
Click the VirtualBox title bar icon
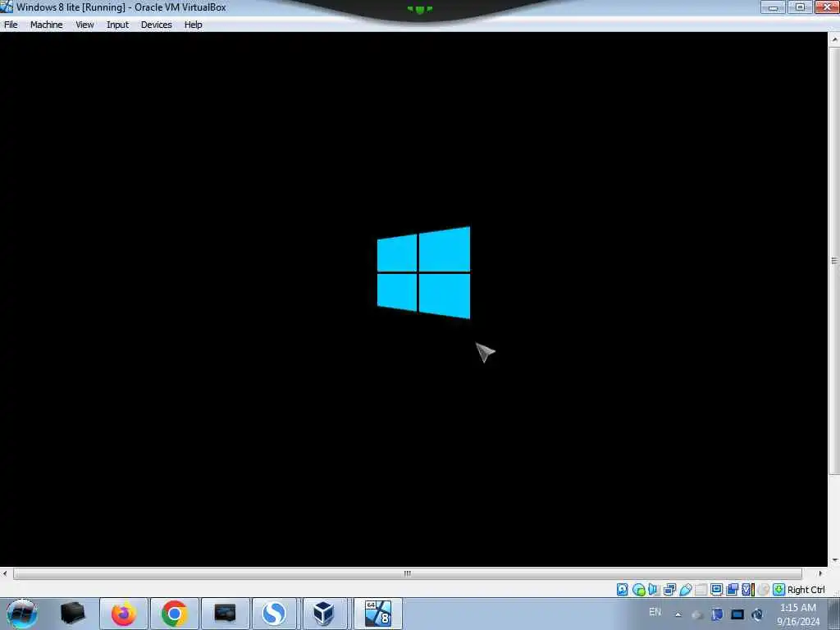(x=7, y=7)
